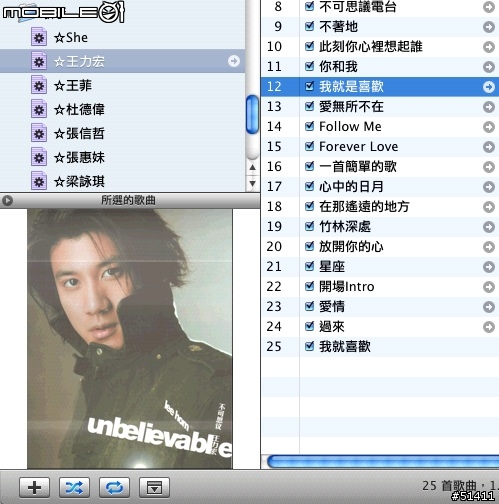Click the store arrow for 我就是喜歡
Viewport: 499px width, 504px height.
(x=489, y=87)
